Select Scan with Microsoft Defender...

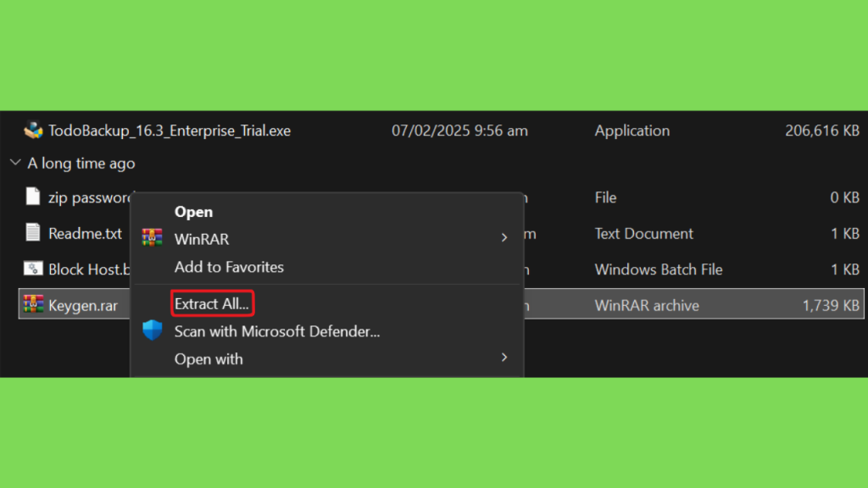tap(277, 331)
